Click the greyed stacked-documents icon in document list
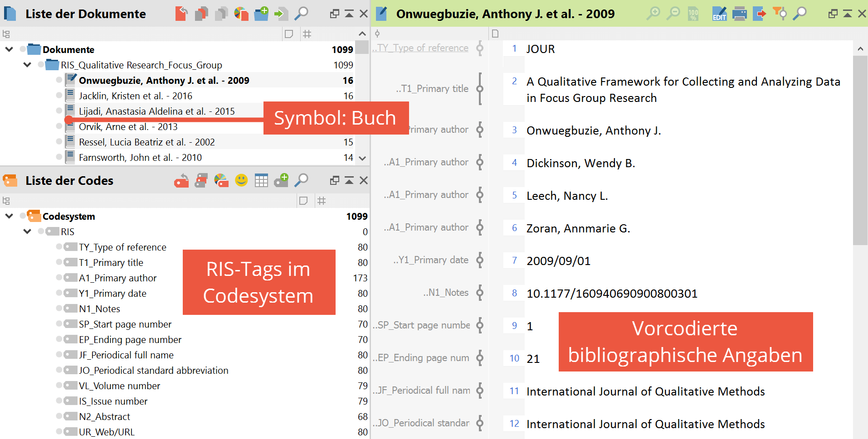This screenshot has height=439, width=868. pyautogui.click(x=221, y=14)
